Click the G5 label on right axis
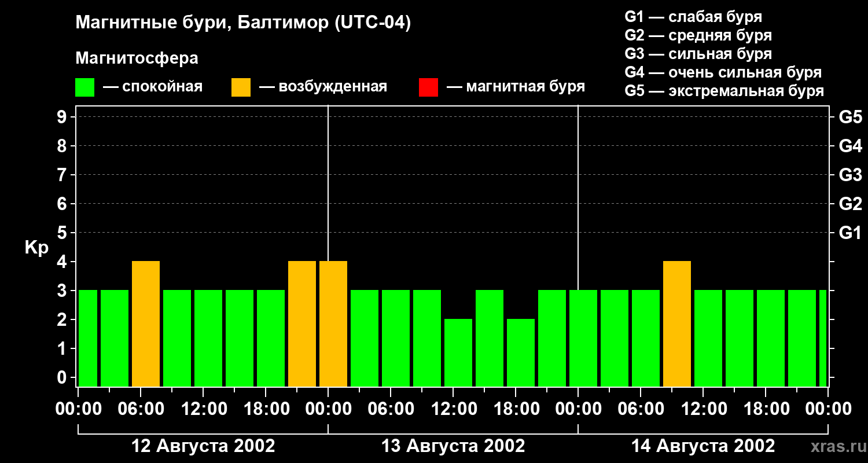868x463 pixels. (850, 117)
